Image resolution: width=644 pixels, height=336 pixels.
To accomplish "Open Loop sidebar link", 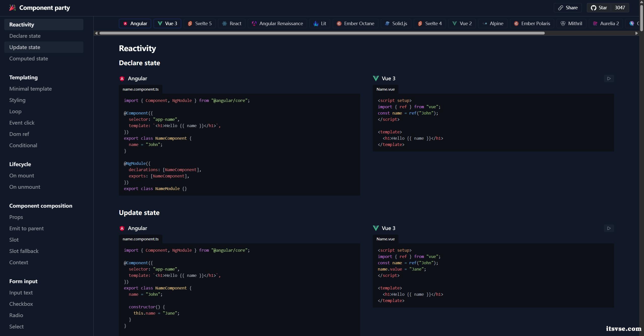I will tap(15, 111).
